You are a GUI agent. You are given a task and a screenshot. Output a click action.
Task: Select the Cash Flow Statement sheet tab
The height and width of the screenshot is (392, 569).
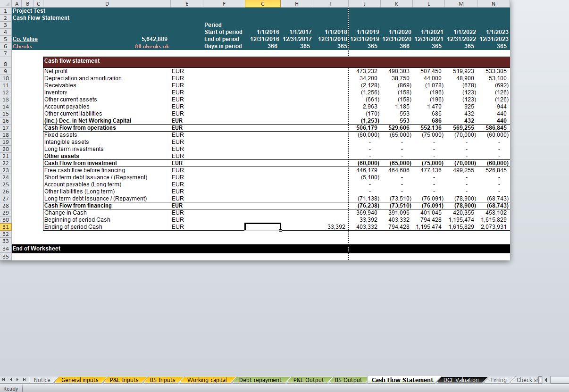pos(402,380)
